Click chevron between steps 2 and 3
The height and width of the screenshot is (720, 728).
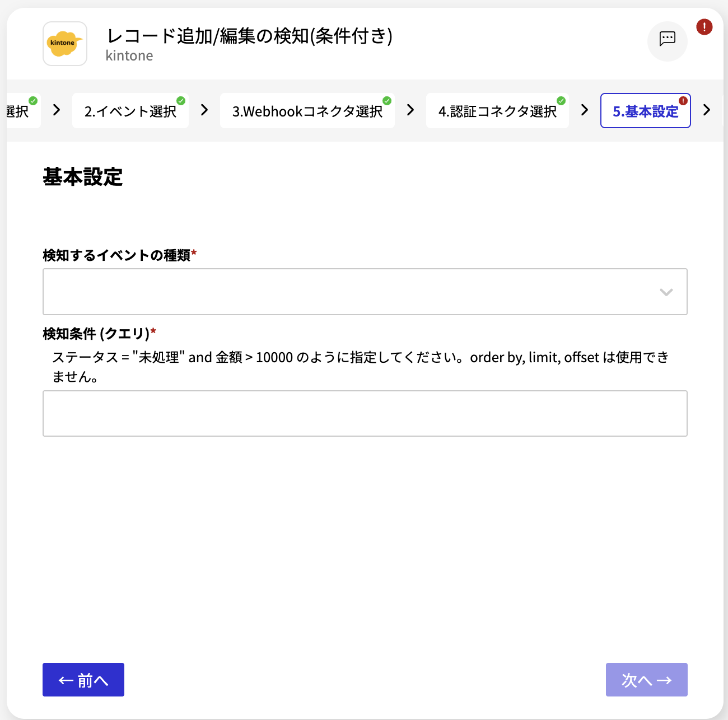click(204, 110)
